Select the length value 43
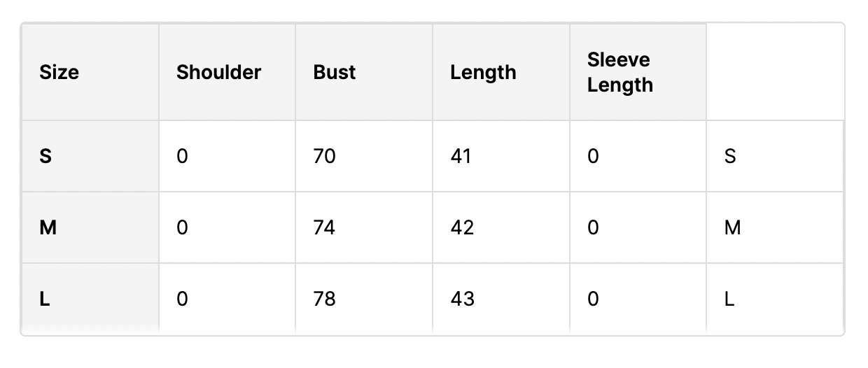 point(462,299)
